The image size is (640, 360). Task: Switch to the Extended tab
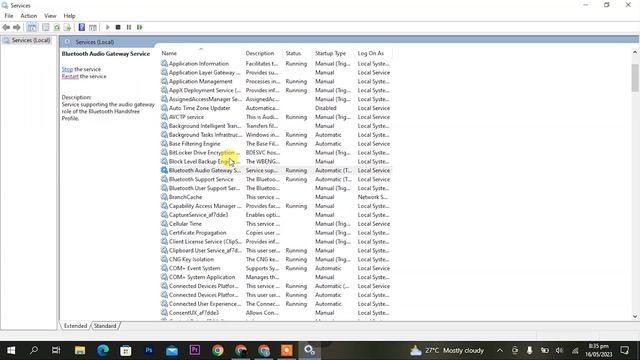pos(76,326)
